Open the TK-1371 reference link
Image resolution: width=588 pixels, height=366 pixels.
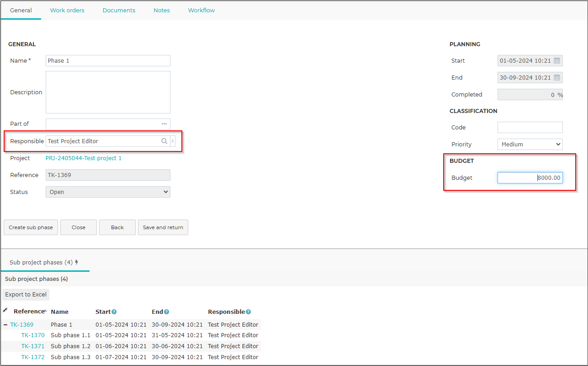tap(33, 346)
